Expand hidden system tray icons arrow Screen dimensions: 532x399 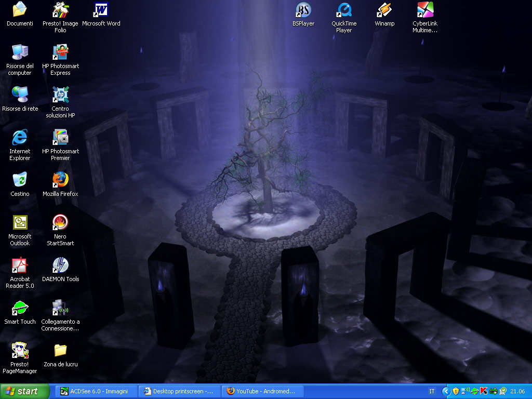tap(446, 391)
